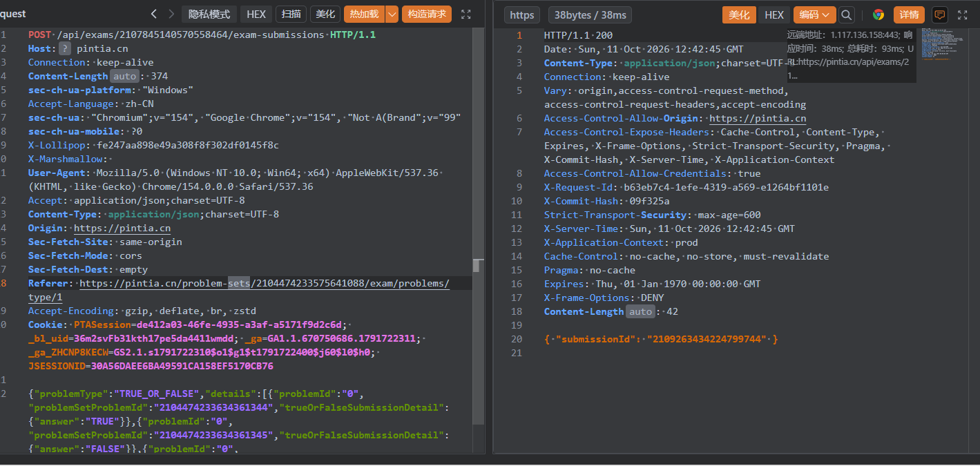Open the Origin link https://pintia.cn in request
Viewport: 980px width, 466px height.
point(122,228)
